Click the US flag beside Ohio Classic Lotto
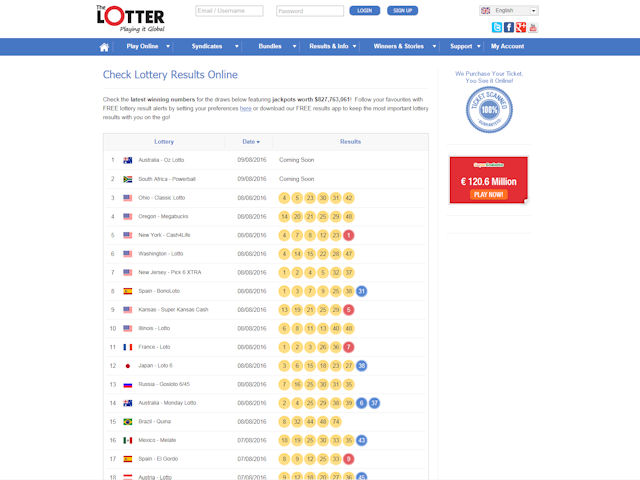Screen dimensions: 640x480 pyautogui.click(x=128, y=198)
